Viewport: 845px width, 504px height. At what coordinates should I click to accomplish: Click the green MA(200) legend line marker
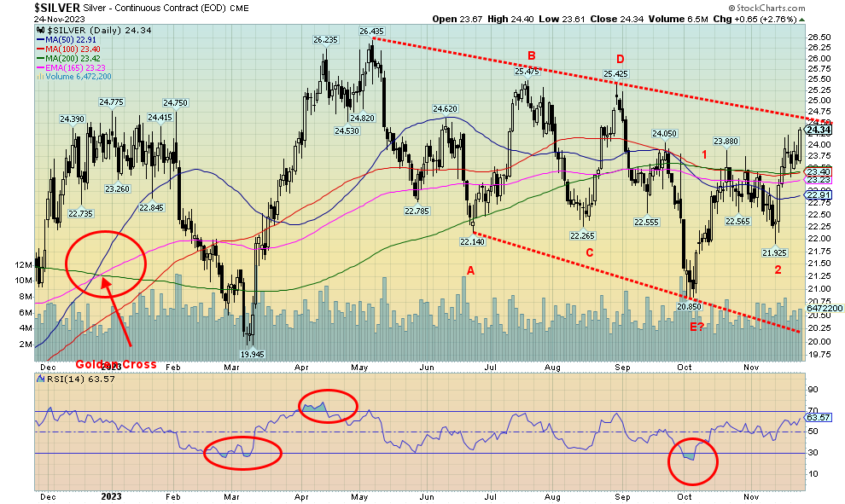pos(40,58)
